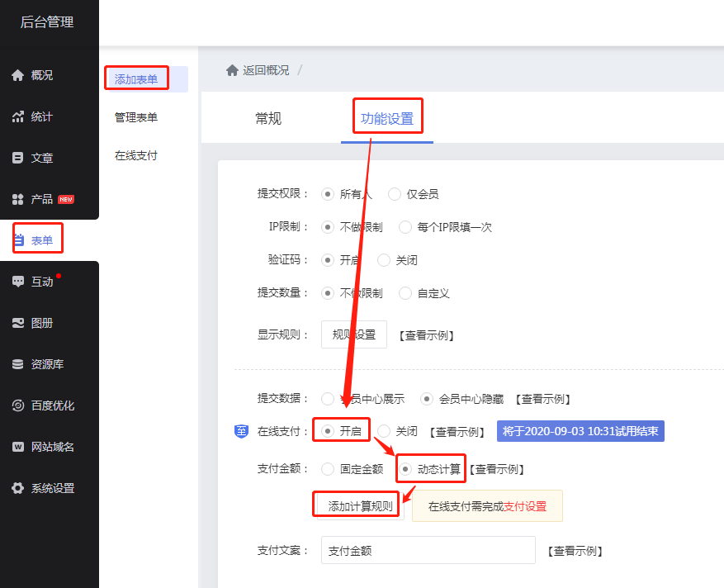Click the 规则设置 button
The width and height of the screenshot is (724, 588).
pyautogui.click(x=354, y=334)
